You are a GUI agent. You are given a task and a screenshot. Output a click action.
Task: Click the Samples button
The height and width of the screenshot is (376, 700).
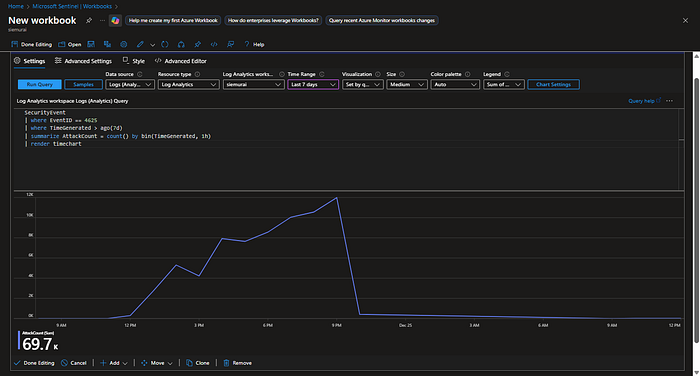[x=83, y=84]
